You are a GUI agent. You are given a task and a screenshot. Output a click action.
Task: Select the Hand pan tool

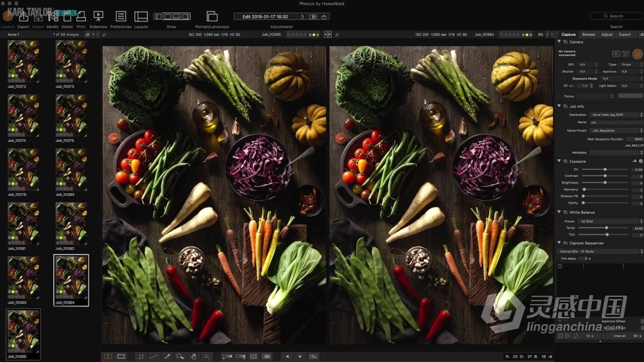tap(193, 356)
